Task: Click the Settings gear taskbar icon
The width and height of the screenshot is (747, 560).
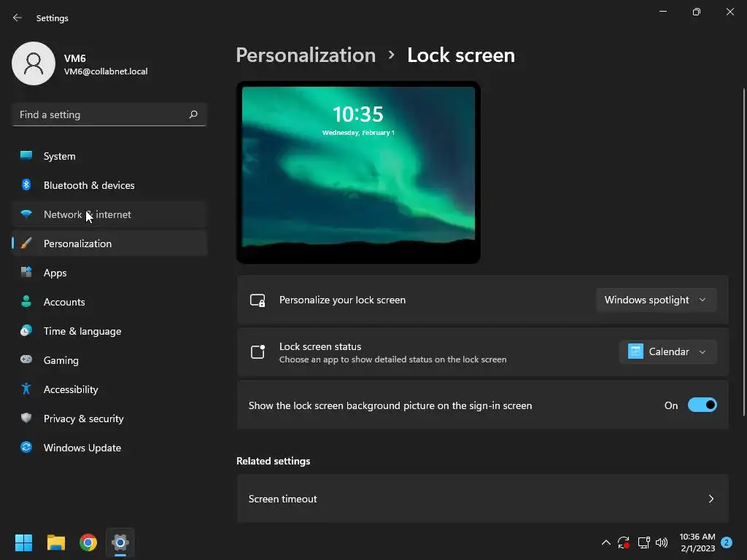Action: [120, 542]
